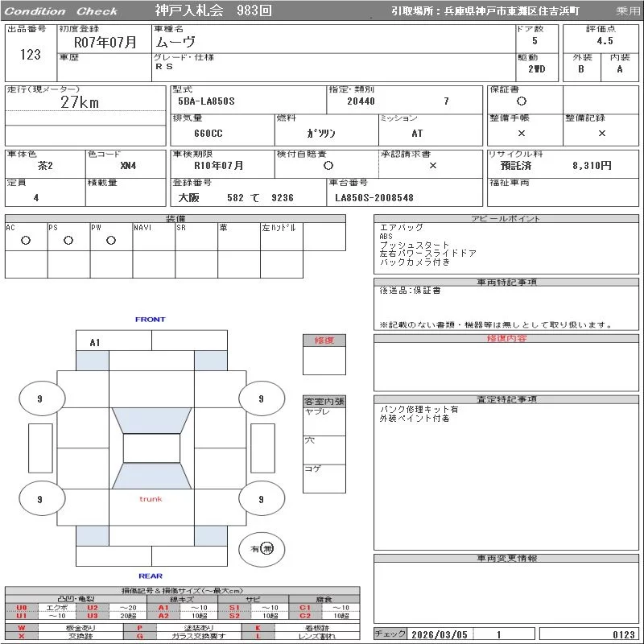This screenshot has height=644, width=644.
Task: Click the 検付自賠責 circle mark
Action: point(328,165)
